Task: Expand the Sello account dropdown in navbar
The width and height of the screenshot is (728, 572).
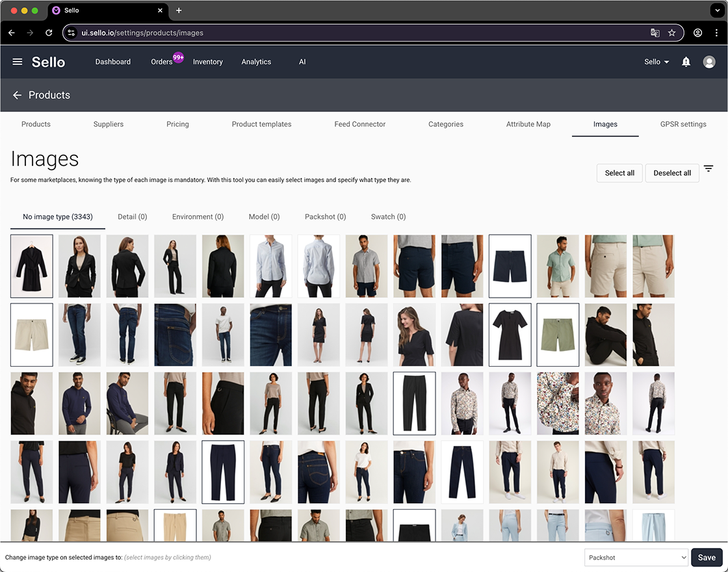Action: click(656, 62)
